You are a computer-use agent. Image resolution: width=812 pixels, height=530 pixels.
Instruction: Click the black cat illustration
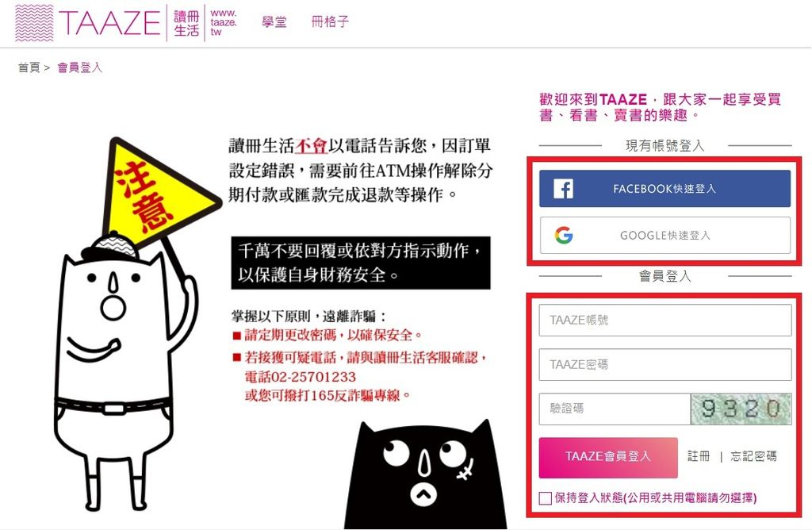426,474
